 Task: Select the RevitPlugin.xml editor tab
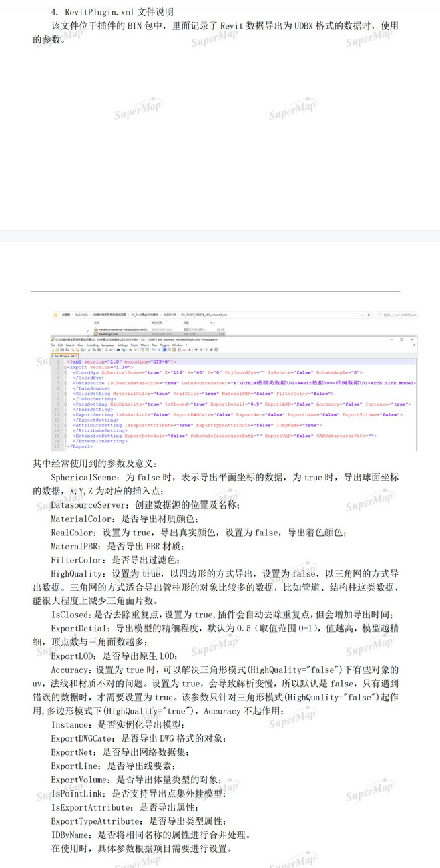point(64,356)
